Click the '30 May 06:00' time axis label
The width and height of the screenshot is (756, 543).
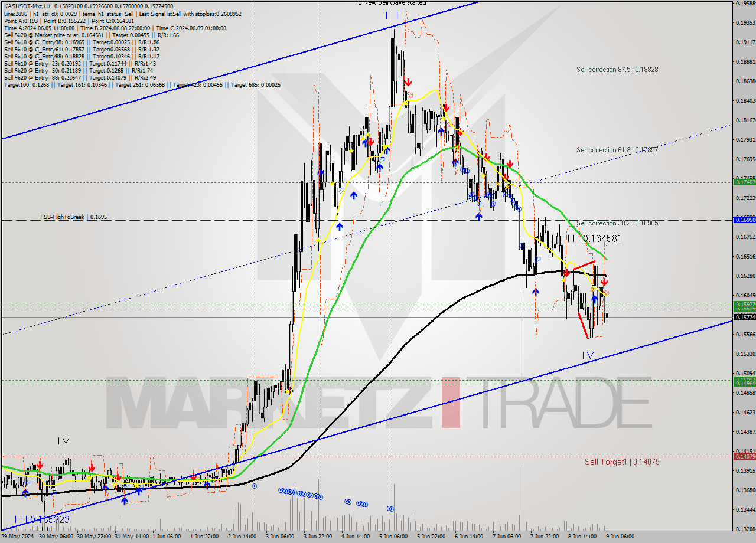(x=56, y=537)
